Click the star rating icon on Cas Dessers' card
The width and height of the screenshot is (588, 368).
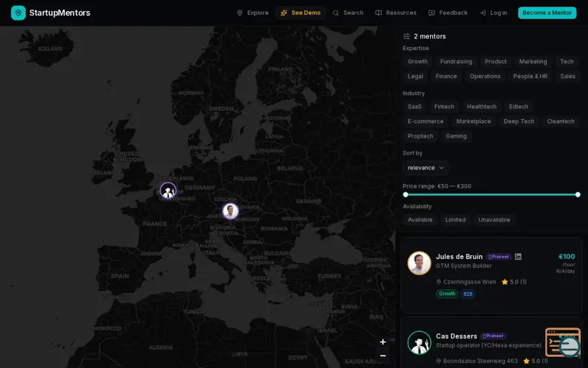[x=526, y=361]
